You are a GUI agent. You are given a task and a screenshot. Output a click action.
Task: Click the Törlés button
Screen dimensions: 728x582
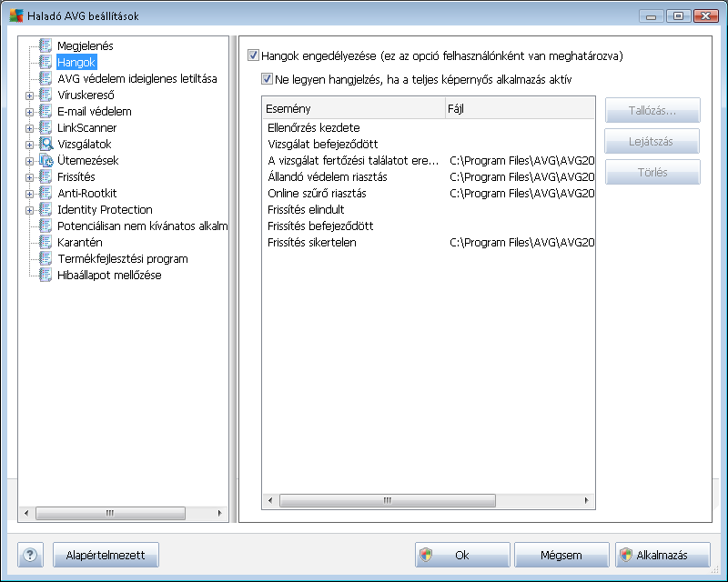tap(652, 172)
